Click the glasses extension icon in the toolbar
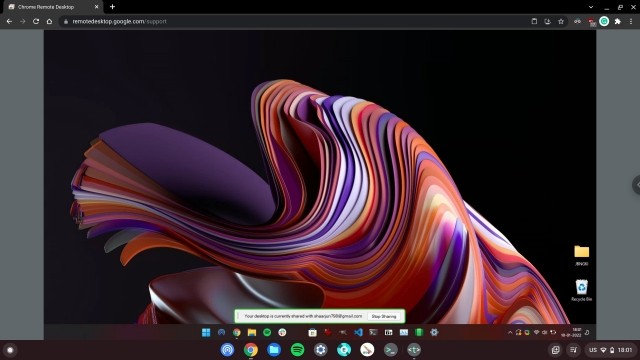Viewport: 640px width, 360px height. (x=577, y=21)
